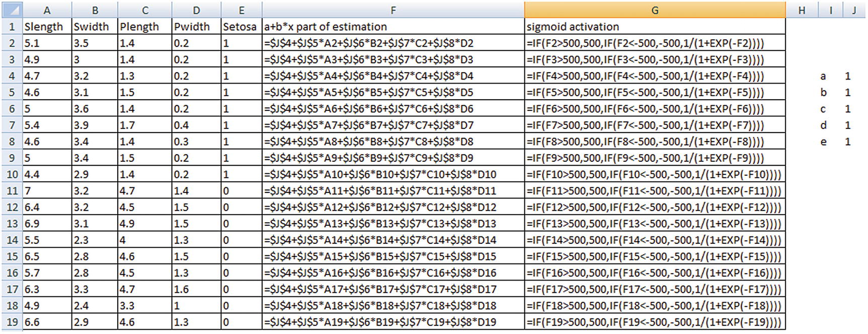
Task: Select column F header
Action: coord(393,10)
